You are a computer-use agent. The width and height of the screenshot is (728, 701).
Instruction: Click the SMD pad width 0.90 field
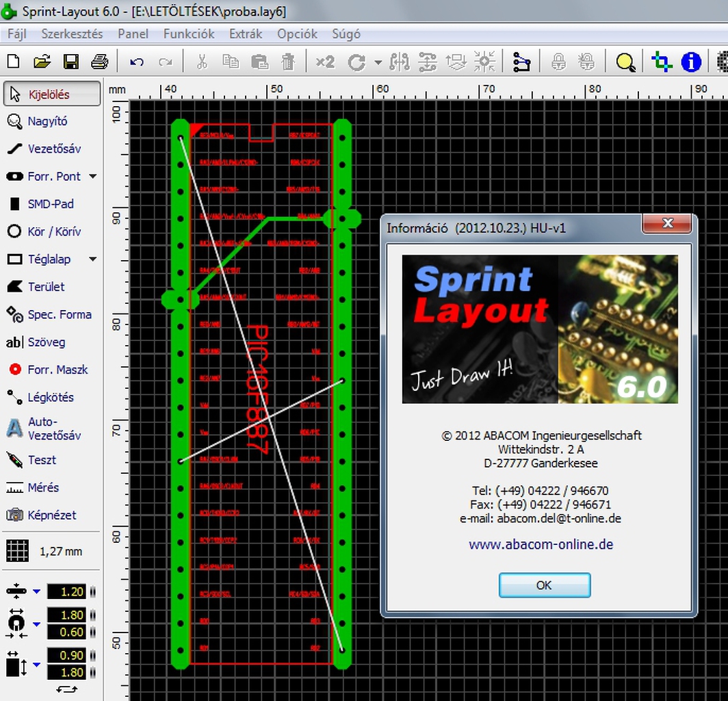pyautogui.click(x=67, y=655)
